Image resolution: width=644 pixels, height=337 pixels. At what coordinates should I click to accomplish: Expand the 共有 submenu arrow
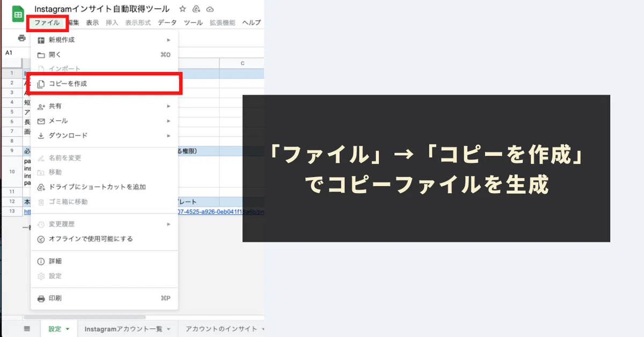(169, 106)
